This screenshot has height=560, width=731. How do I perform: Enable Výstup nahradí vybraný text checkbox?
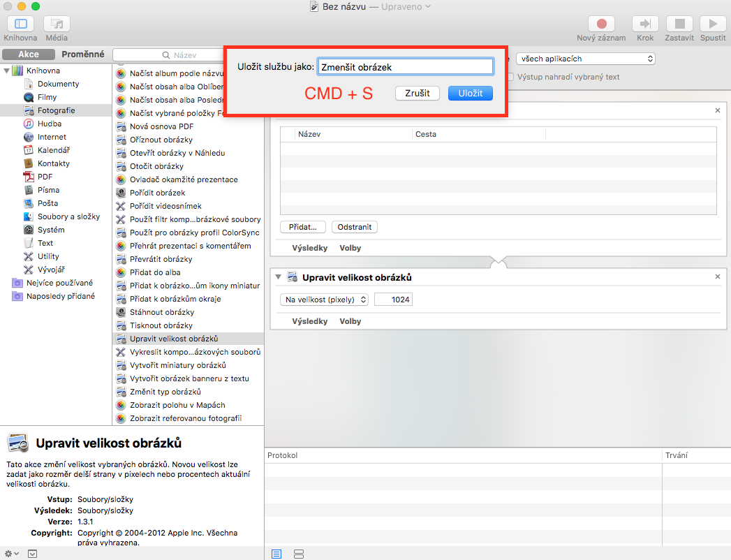(511, 77)
